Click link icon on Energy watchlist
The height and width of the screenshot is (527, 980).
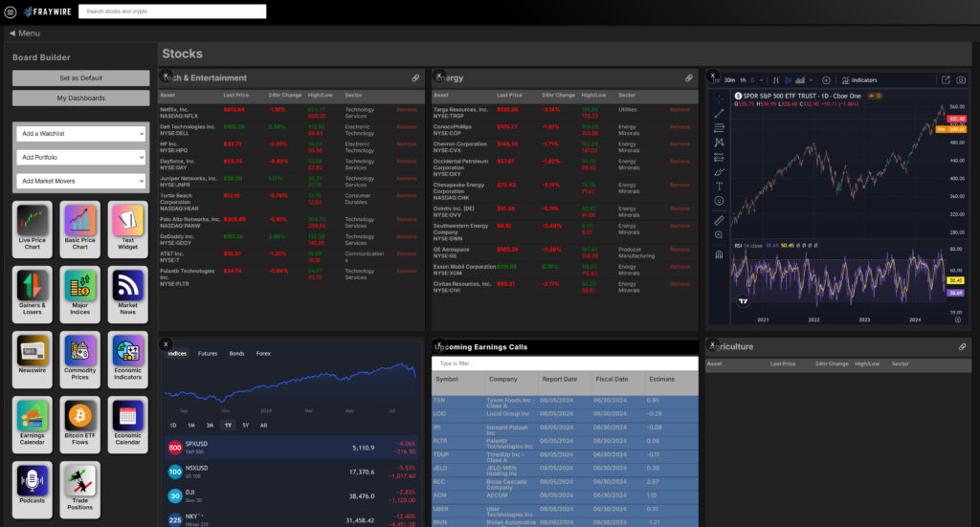click(689, 78)
